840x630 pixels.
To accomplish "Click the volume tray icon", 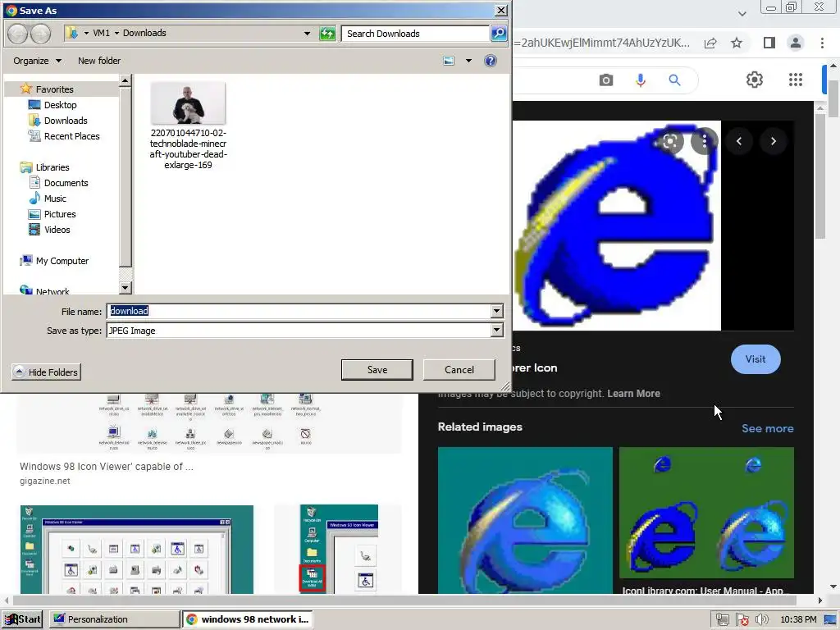I will pyautogui.click(x=761, y=620).
